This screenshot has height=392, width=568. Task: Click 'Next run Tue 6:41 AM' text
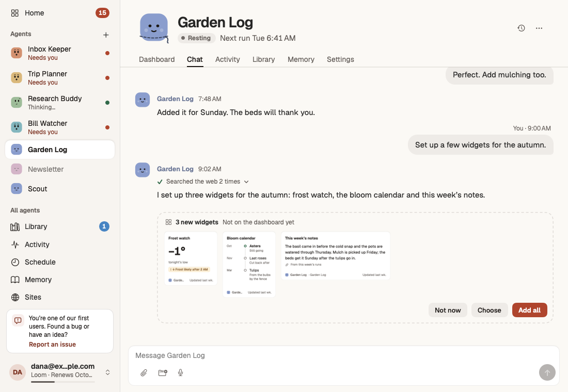click(x=258, y=38)
